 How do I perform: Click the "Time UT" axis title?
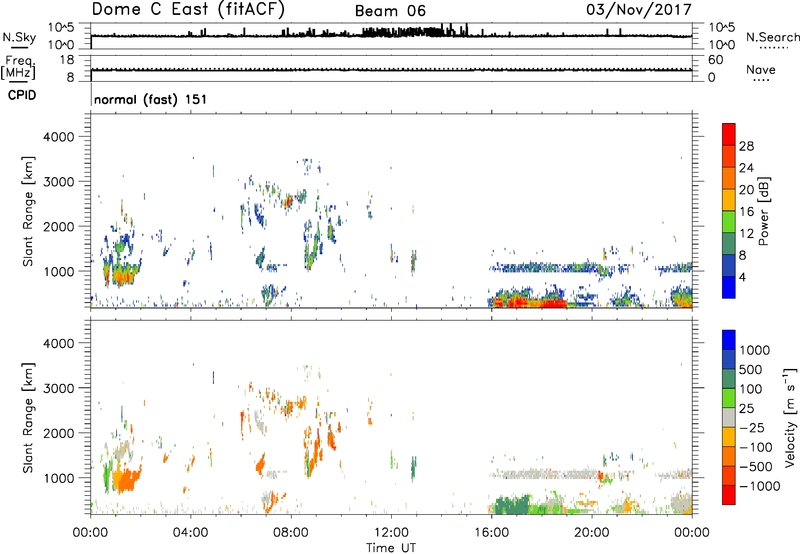coord(391,548)
